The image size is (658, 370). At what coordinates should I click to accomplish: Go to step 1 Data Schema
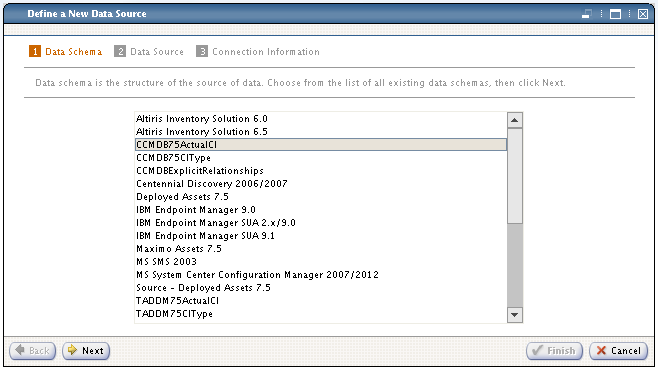tap(65, 52)
